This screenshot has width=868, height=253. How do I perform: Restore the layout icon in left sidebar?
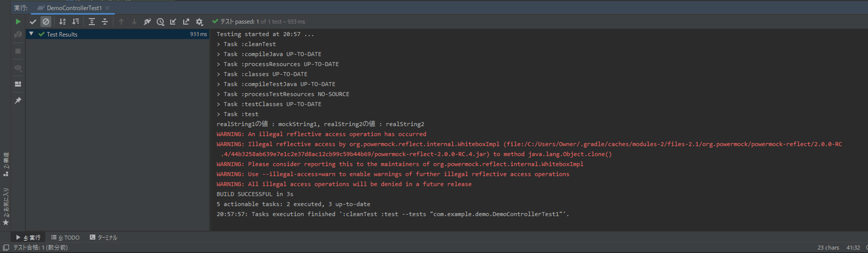[x=18, y=84]
